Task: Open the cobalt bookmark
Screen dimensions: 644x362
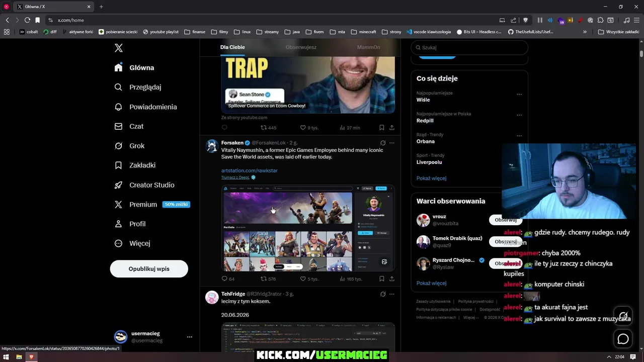Action: click(x=29, y=32)
